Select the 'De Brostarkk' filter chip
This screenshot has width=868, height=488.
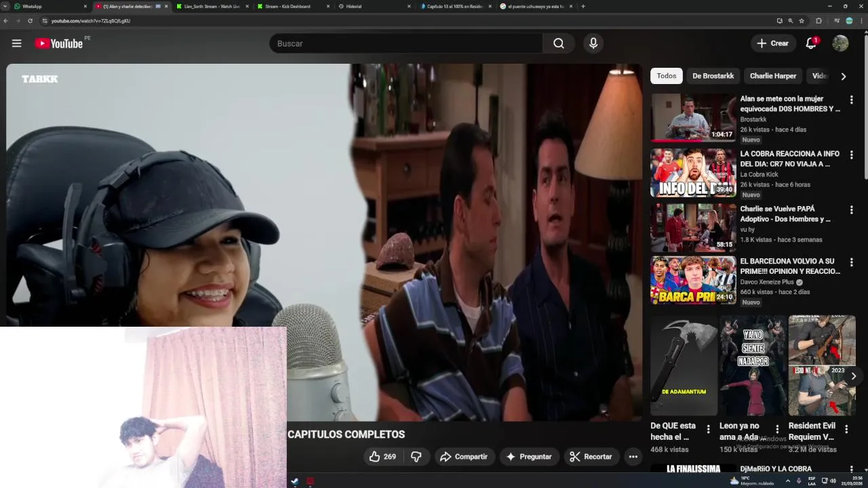tap(713, 76)
